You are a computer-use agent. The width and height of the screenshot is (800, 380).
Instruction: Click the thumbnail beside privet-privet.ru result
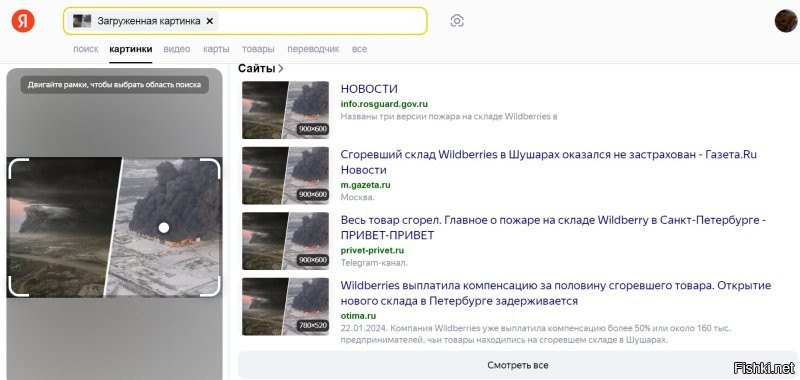(286, 241)
